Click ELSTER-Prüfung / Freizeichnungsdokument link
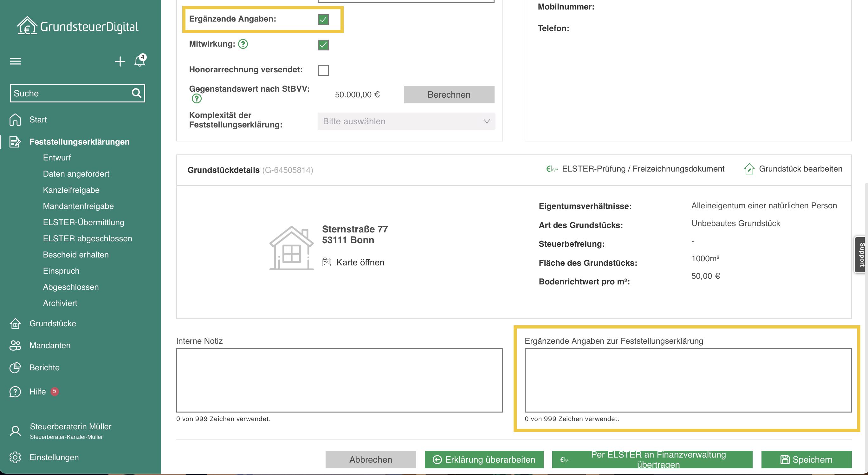 (x=643, y=169)
